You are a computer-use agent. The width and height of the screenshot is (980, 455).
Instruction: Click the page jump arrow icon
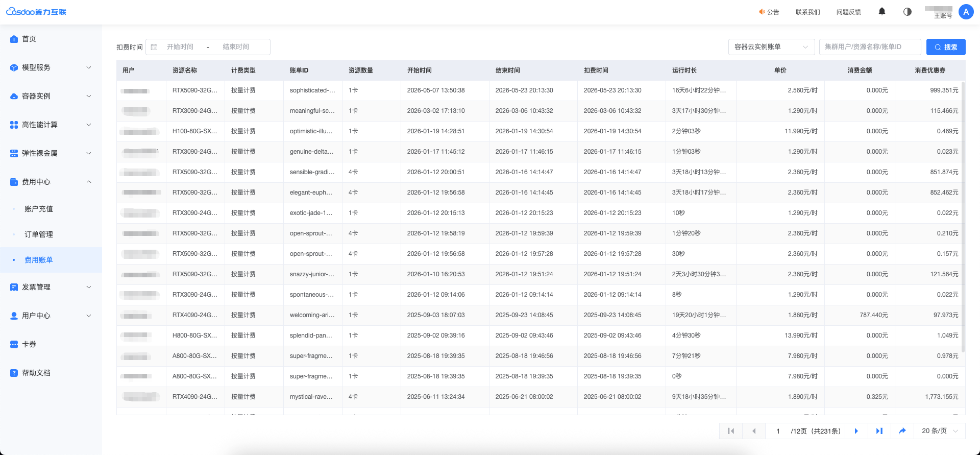click(x=902, y=431)
